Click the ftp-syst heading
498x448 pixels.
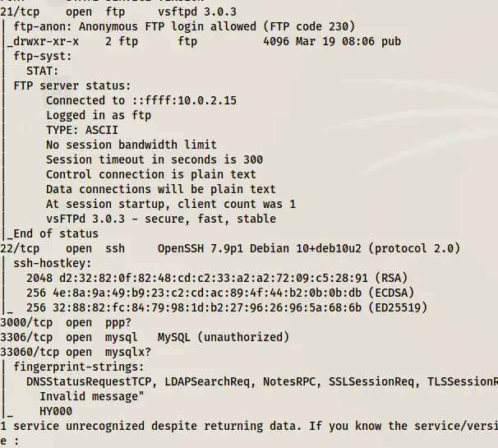click(42, 56)
